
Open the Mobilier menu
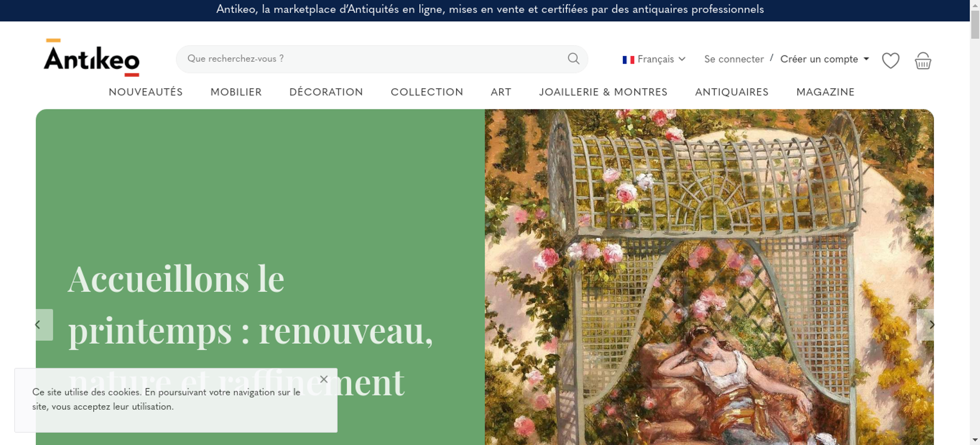coord(236,92)
